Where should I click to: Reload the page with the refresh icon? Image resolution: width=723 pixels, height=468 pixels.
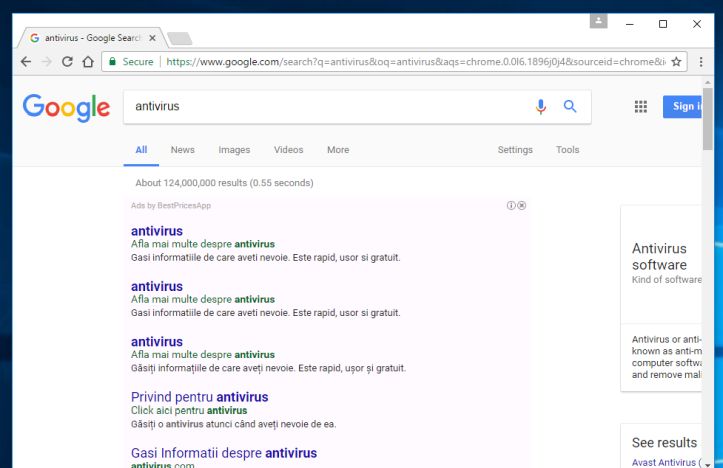tap(67, 61)
